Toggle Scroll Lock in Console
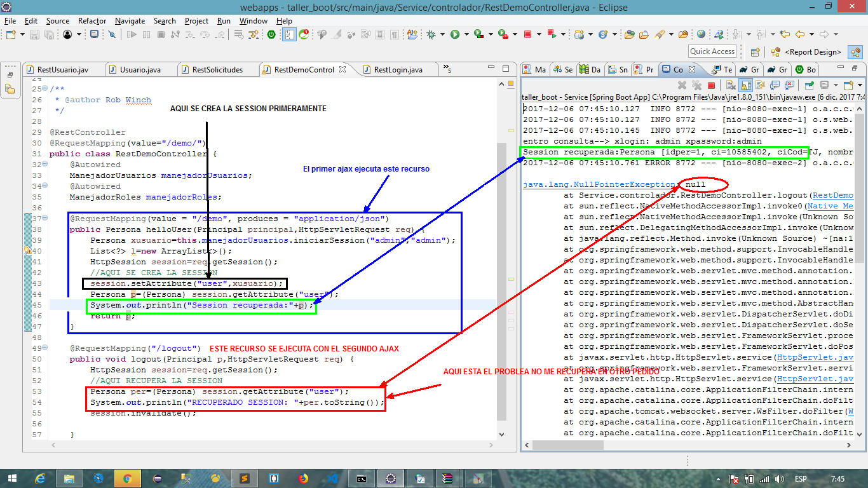 746,85
